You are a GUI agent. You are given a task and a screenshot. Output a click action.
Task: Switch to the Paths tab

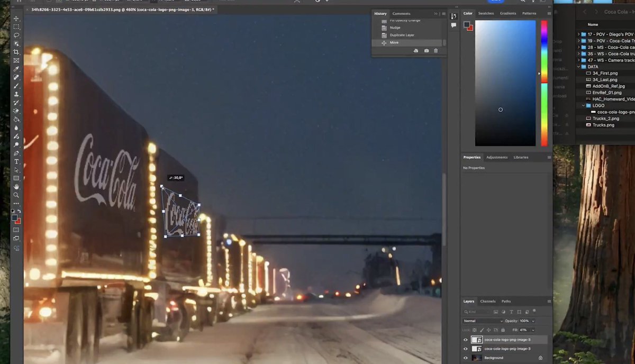506,301
